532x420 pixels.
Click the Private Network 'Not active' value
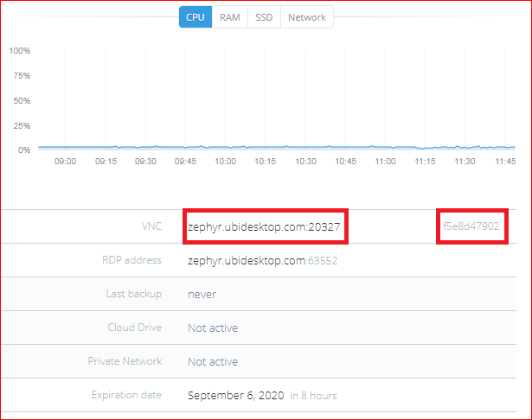coord(213,362)
